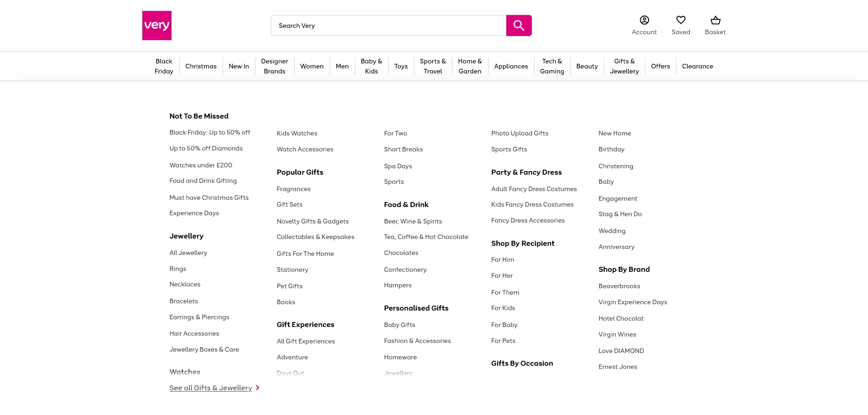Expand the Home & Garden menu

(470, 66)
